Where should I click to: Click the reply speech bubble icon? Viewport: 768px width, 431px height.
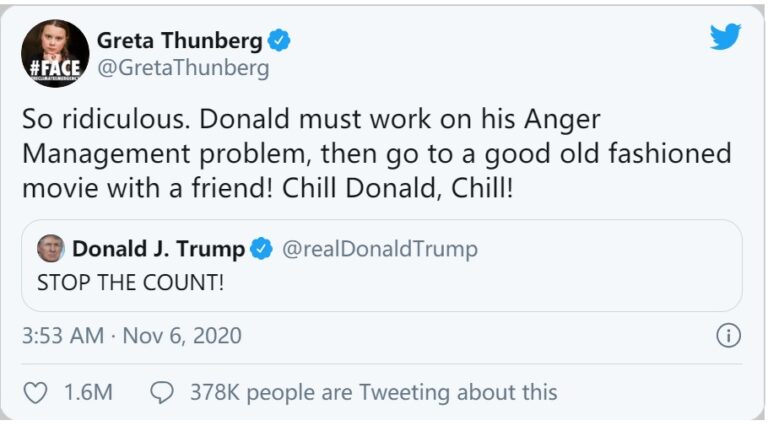[x=161, y=393]
